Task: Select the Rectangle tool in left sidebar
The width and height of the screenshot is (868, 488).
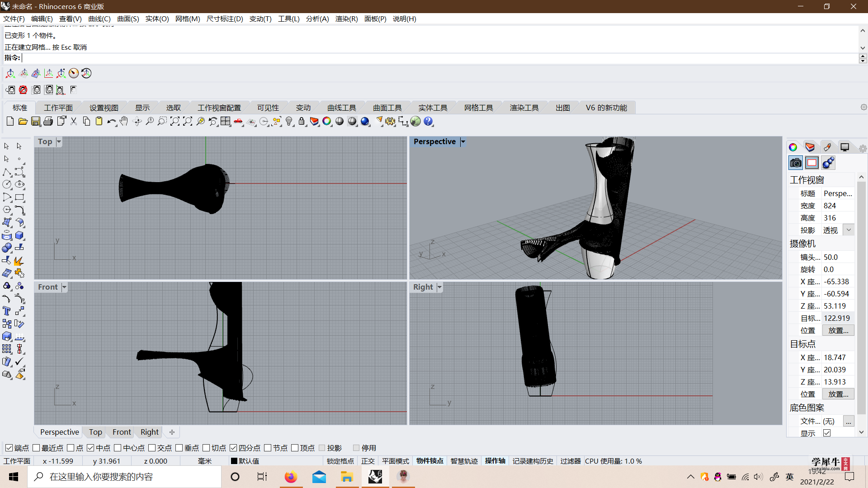Action: pyautogui.click(x=19, y=197)
